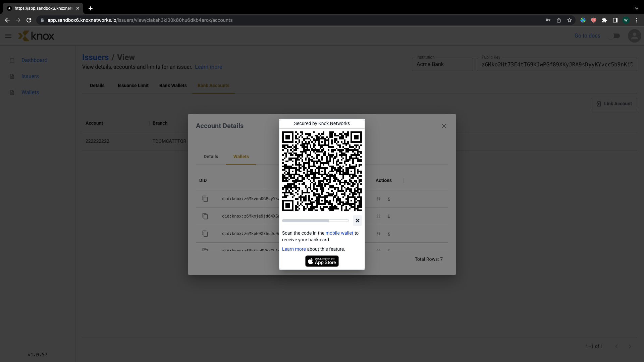Open the hamburger navigation menu
The width and height of the screenshot is (644, 362).
pyautogui.click(x=8, y=36)
